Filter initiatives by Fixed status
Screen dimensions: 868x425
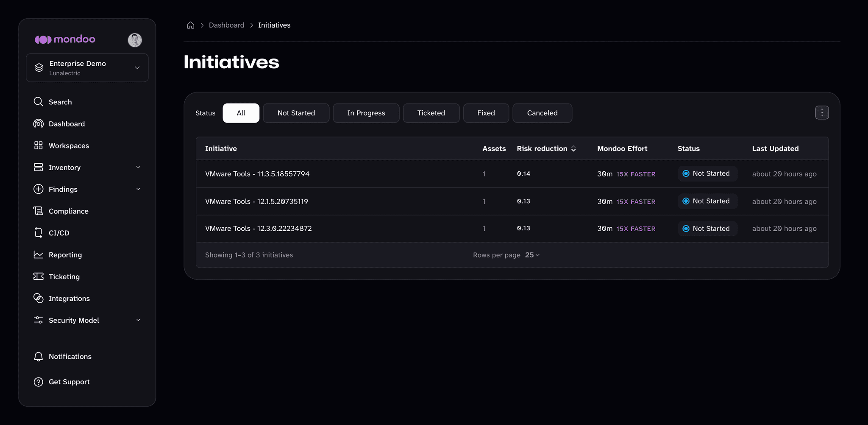tap(486, 113)
